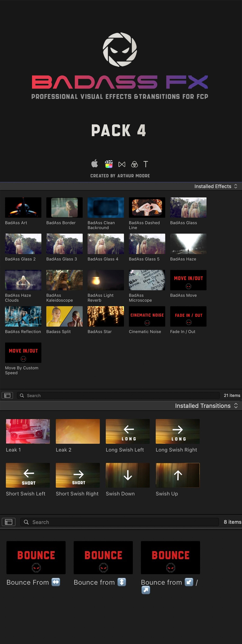Choose the BadAss Star effect

click(x=106, y=317)
